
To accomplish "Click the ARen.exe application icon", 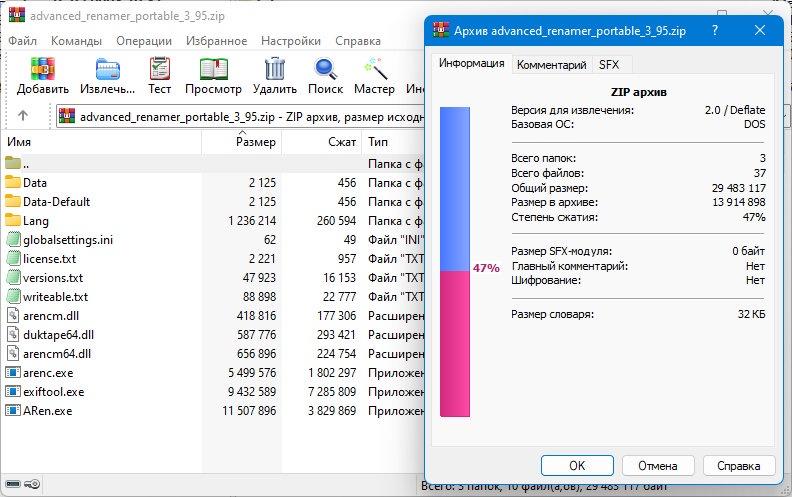I will click(13, 411).
